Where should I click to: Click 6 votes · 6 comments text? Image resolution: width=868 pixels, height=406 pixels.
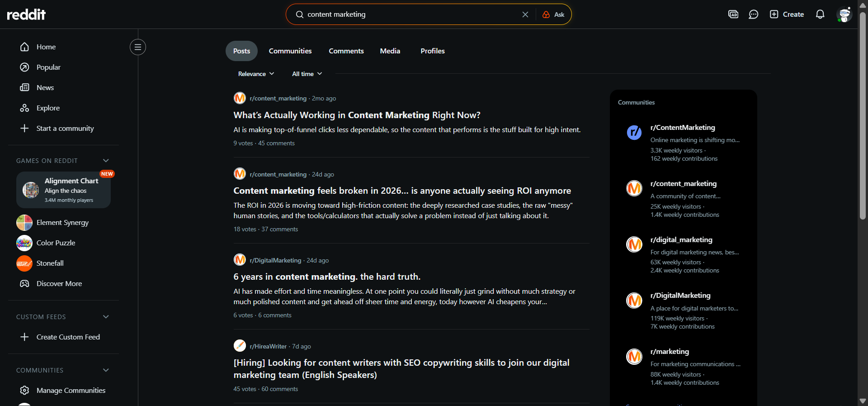pos(262,315)
